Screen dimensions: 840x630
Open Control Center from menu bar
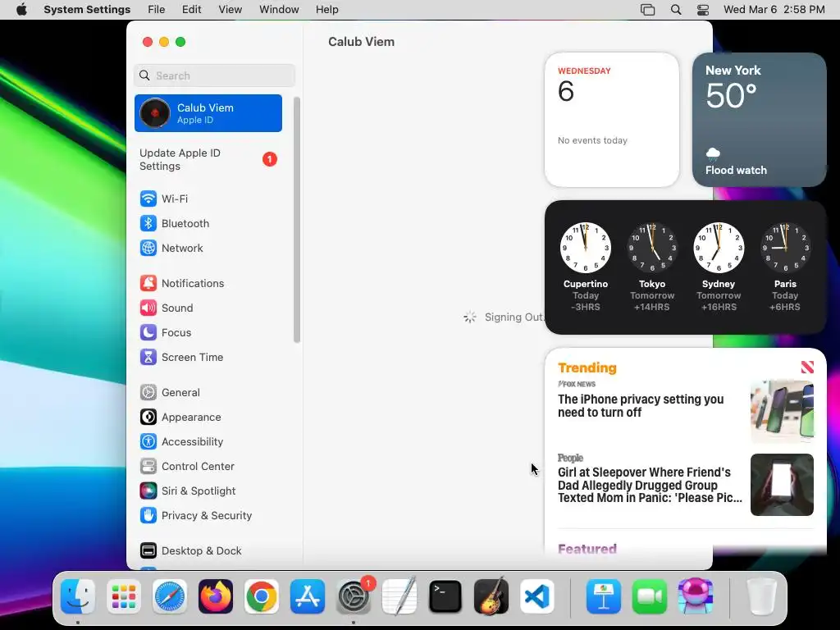[x=703, y=10]
